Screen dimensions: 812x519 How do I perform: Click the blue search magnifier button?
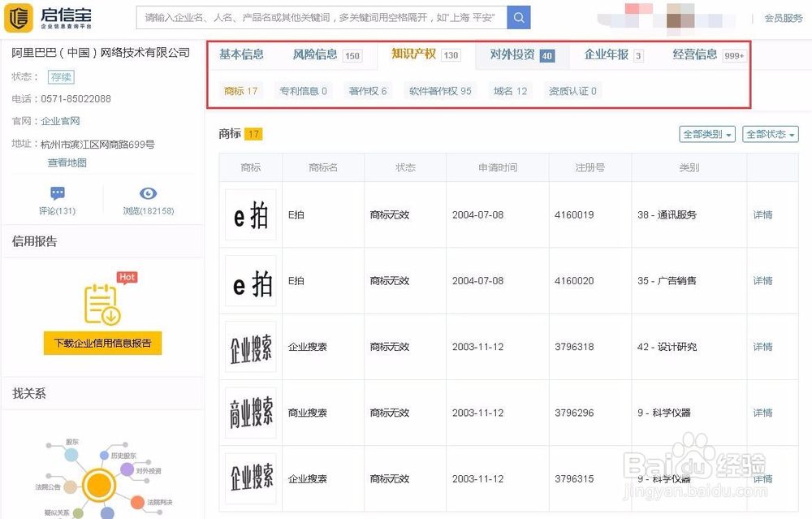(x=518, y=18)
